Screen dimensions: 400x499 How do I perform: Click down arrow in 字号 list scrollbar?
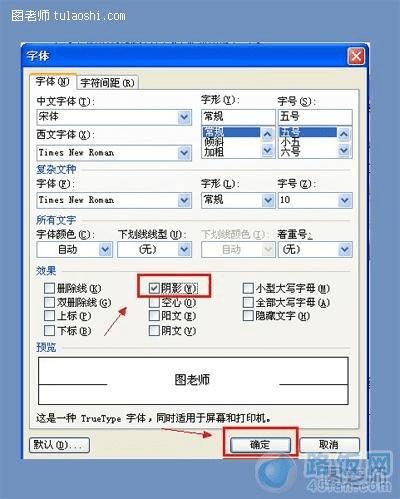tap(344, 150)
